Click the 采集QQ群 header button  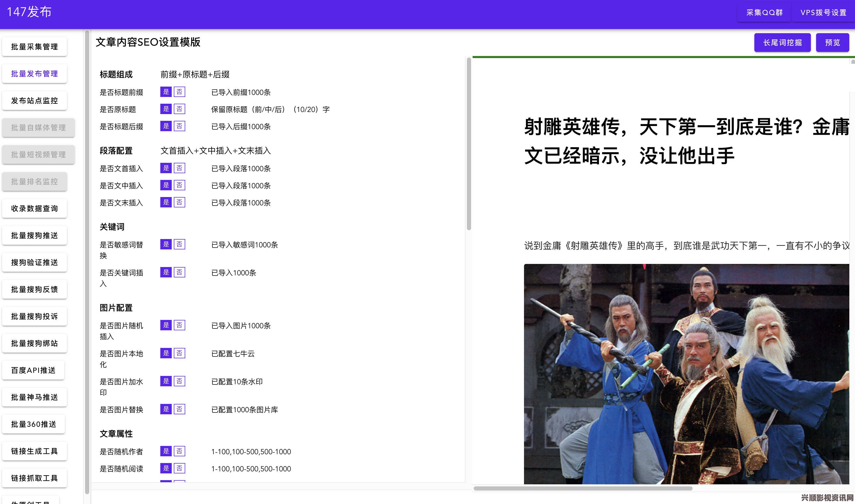click(764, 12)
